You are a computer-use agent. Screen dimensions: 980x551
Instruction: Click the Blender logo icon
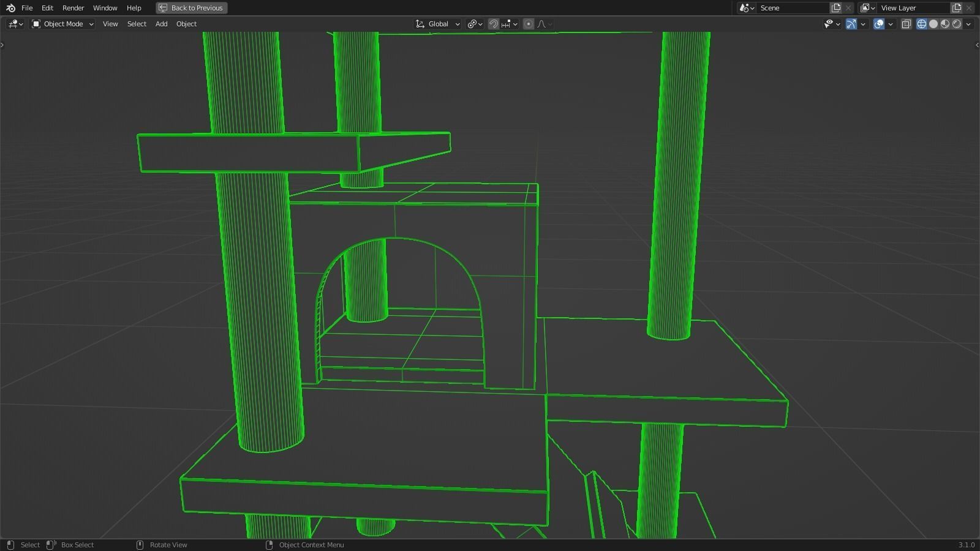[10, 8]
